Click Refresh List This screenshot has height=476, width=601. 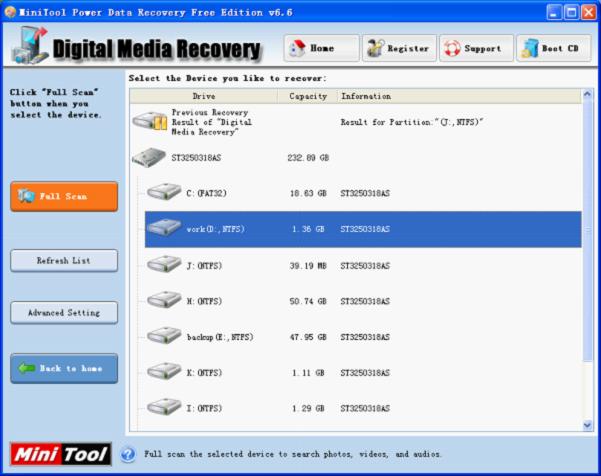coord(64,261)
